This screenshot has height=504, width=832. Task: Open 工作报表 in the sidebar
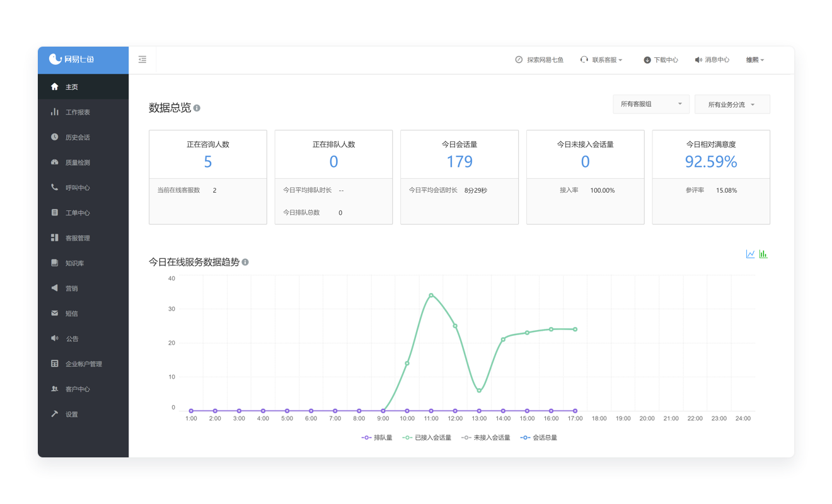78,112
